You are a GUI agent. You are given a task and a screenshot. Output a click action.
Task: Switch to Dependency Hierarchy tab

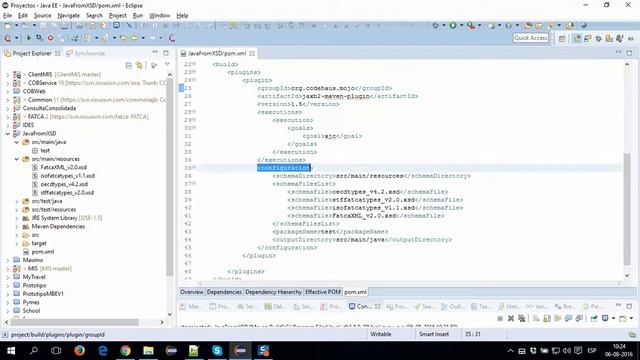tap(273, 292)
